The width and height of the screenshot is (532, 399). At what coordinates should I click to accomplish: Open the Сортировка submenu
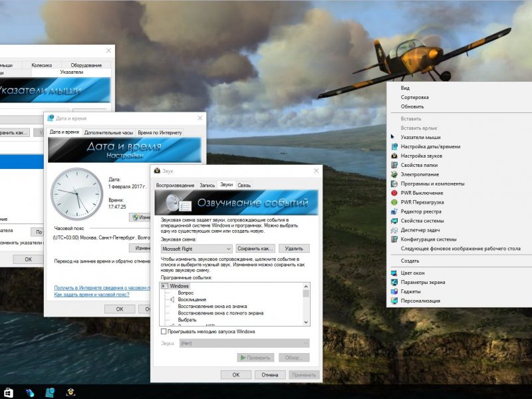(x=414, y=97)
